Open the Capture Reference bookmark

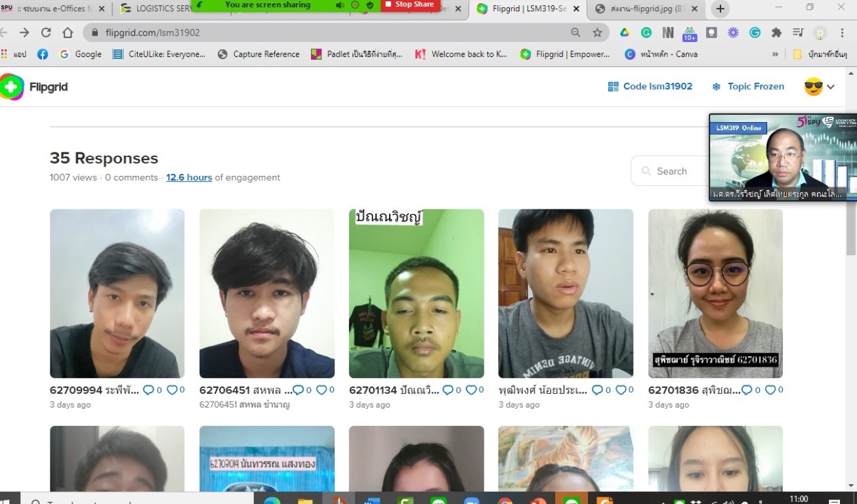pos(259,54)
